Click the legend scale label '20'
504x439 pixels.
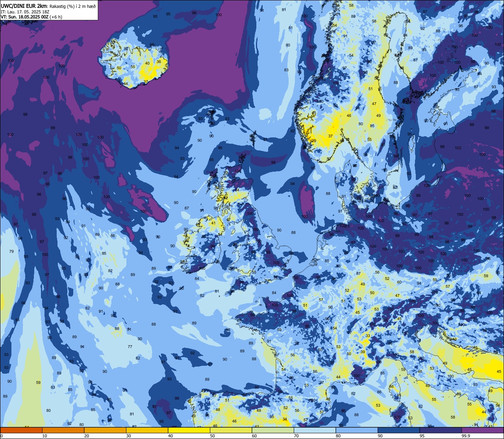(87, 436)
